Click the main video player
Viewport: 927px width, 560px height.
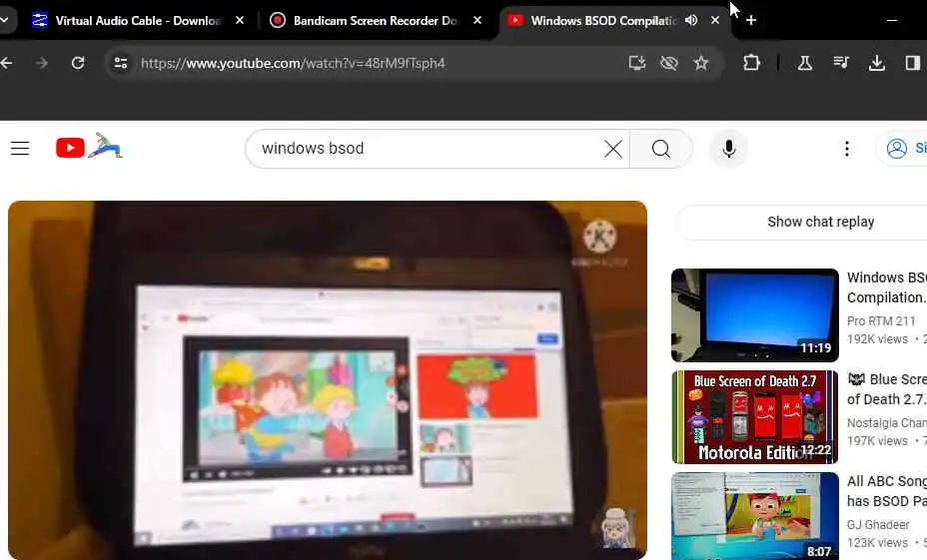pos(328,380)
